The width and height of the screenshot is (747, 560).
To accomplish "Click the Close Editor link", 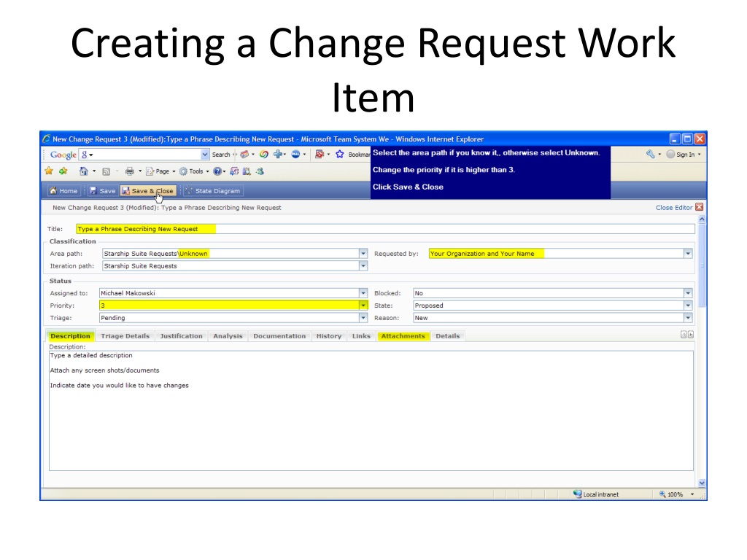I will point(673,208).
